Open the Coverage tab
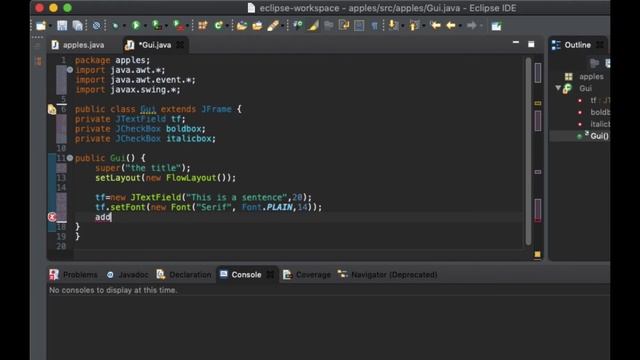Image resolution: width=640 pixels, height=360 pixels. pos(307,275)
